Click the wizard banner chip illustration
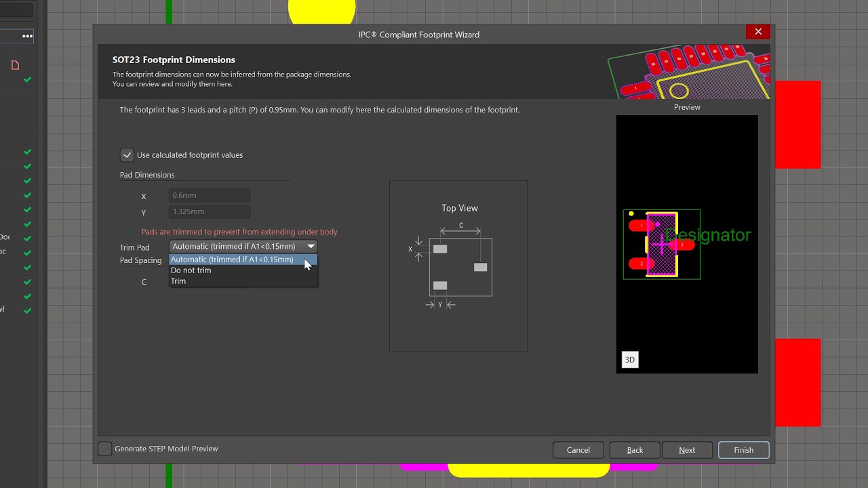868x488 pixels. [689, 73]
